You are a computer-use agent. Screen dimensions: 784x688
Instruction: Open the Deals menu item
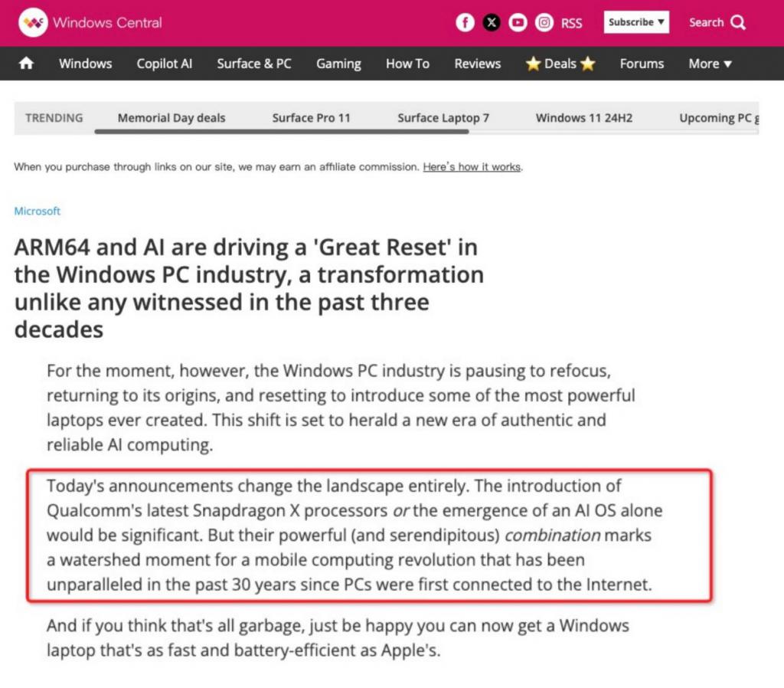point(560,64)
